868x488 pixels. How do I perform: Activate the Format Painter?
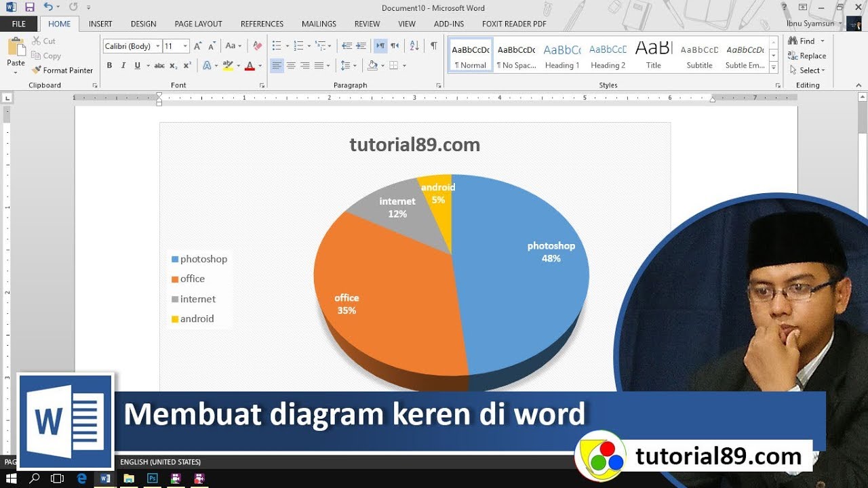[62, 70]
